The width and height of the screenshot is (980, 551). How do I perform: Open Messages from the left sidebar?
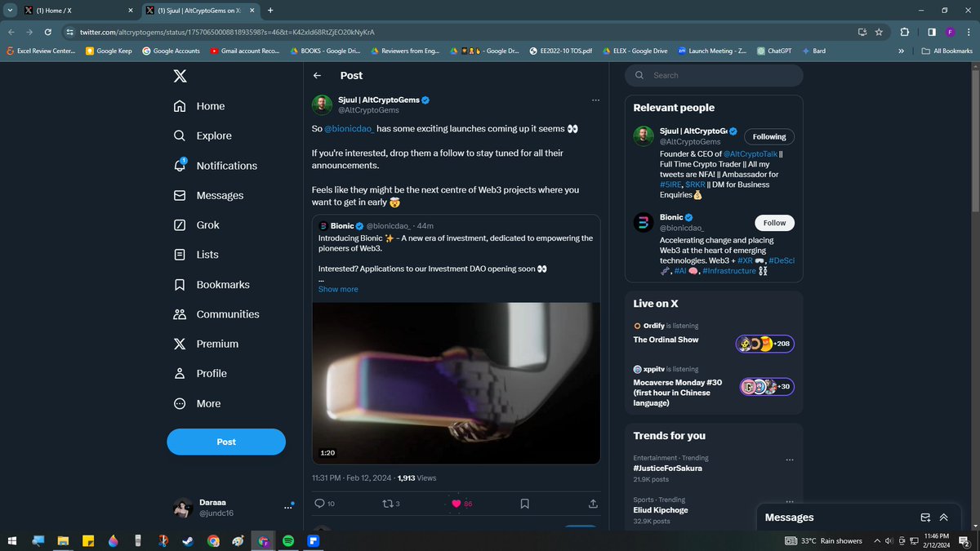[209, 196]
